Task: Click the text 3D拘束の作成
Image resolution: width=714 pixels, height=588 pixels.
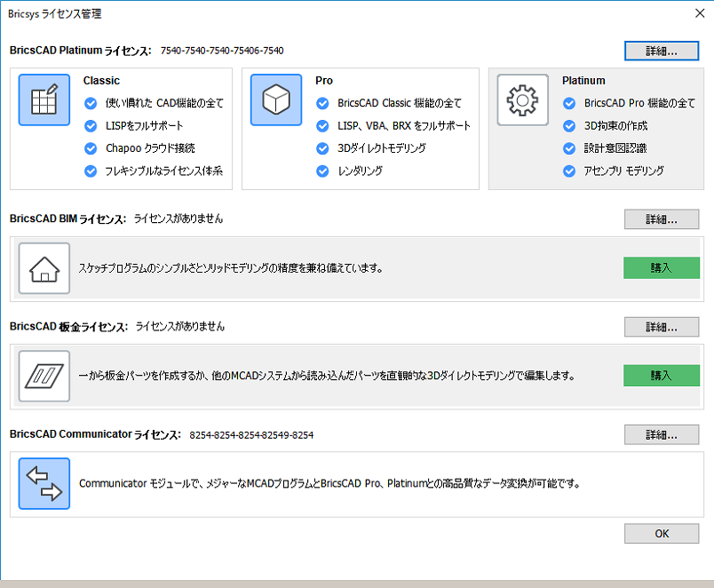Action: point(615,125)
